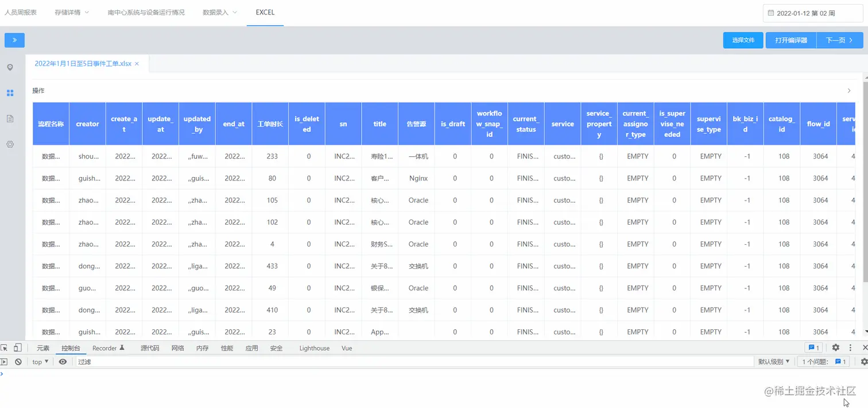
Task: Switch to the Lighthouse DevTools tab
Action: pyautogui.click(x=315, y=348)
